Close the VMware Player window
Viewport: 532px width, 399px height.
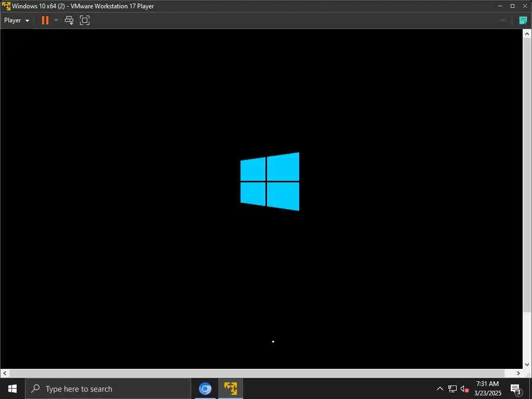tap(525, 6)
